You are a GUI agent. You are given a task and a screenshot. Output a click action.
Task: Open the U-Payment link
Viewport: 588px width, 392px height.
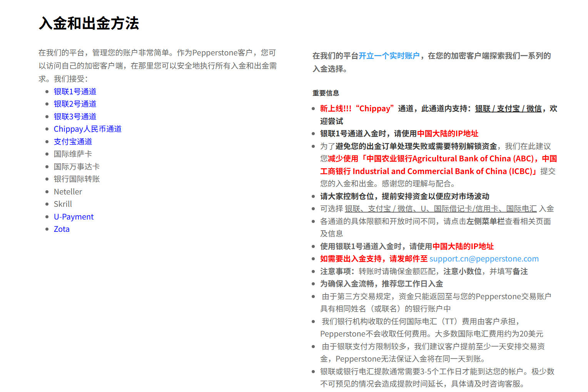(73, 217)
